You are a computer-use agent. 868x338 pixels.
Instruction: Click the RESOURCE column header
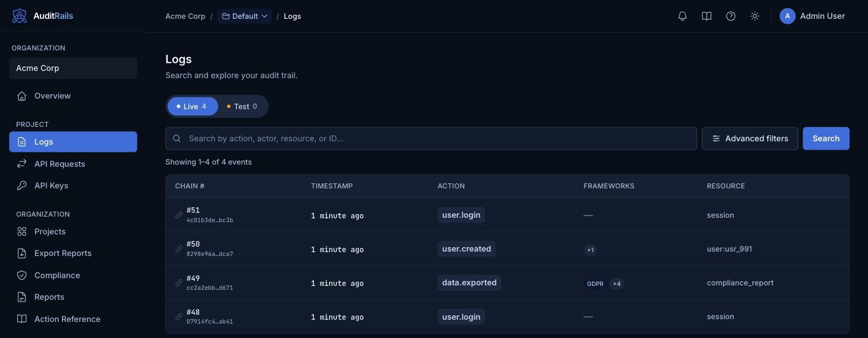(x=726, y=186)
